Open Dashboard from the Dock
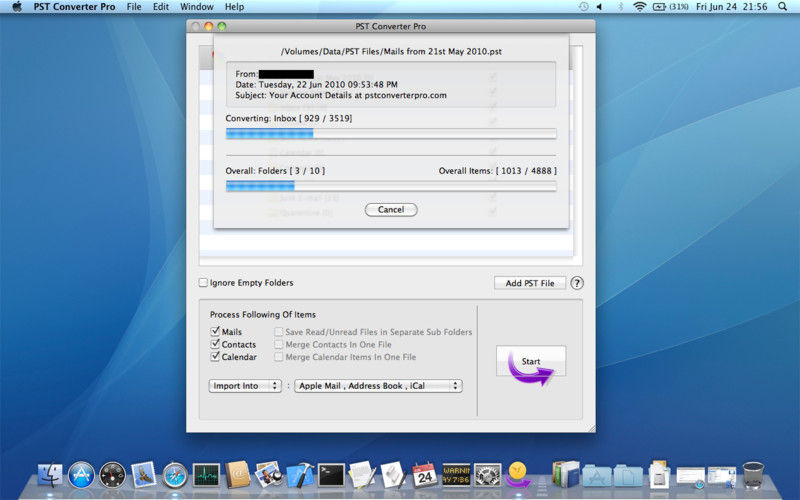800x500 pixels. tap(112, 475)
